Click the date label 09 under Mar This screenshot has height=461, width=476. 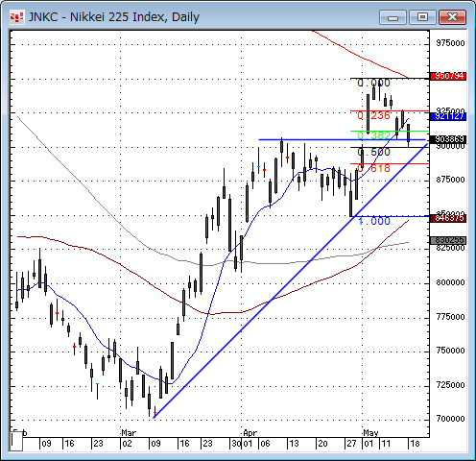coord(155,444)
